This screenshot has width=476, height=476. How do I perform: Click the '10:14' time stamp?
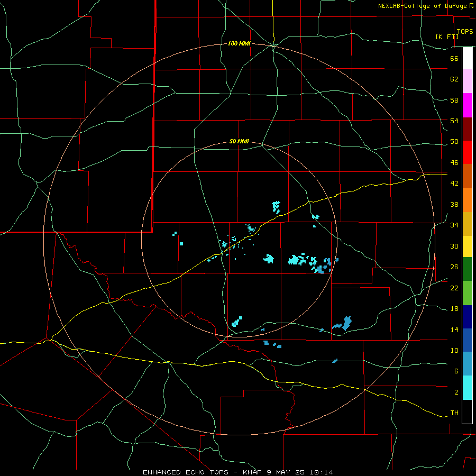tap(322, 472)
